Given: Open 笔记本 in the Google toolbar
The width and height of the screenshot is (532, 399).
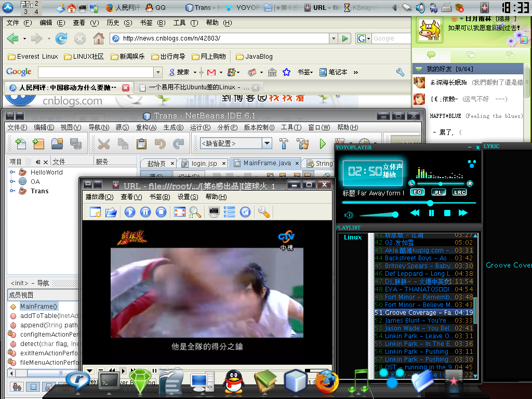Looking at the screenshot, I should 333,72.
